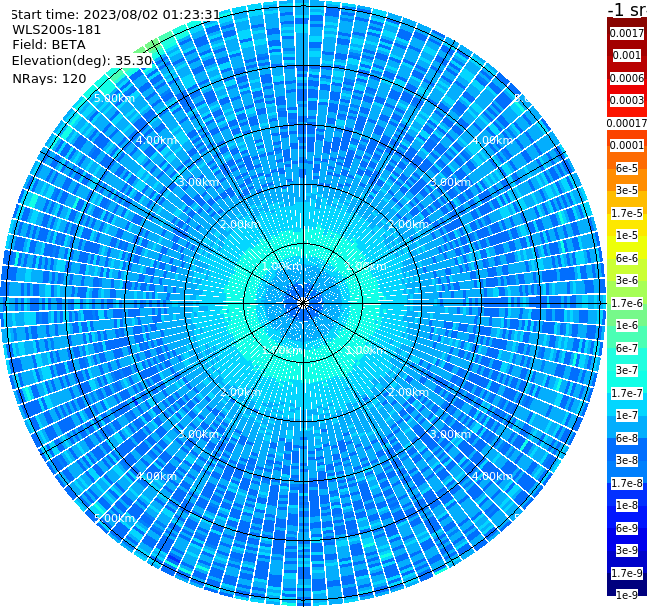Screen dimensions: 647x607
Task: Select the 0.001 colorbar tick label
Action: (x=627, y=55)
